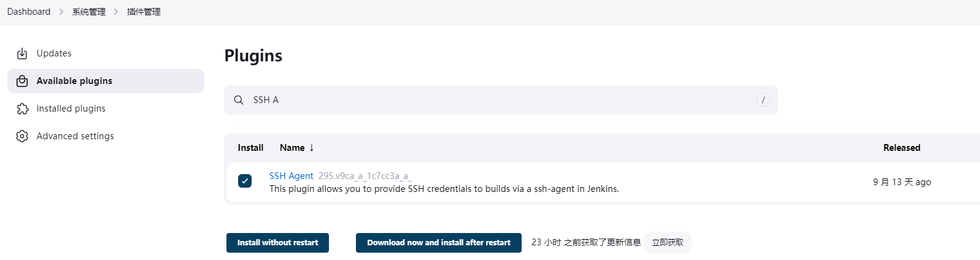Image resolution: width=980 pixels, height=260 pixels.
Task: Focus the plugin search field
Action: [501, 100]
